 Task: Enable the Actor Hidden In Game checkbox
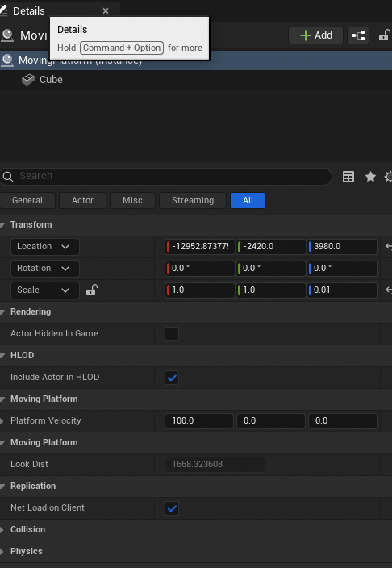[172, 334]
